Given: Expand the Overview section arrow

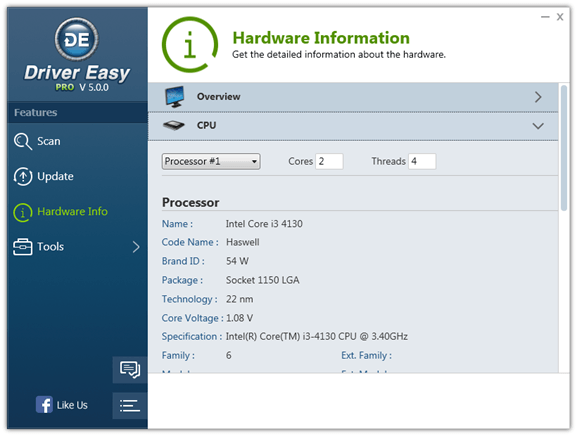Looking at the screenshot, I should (538, 97).
